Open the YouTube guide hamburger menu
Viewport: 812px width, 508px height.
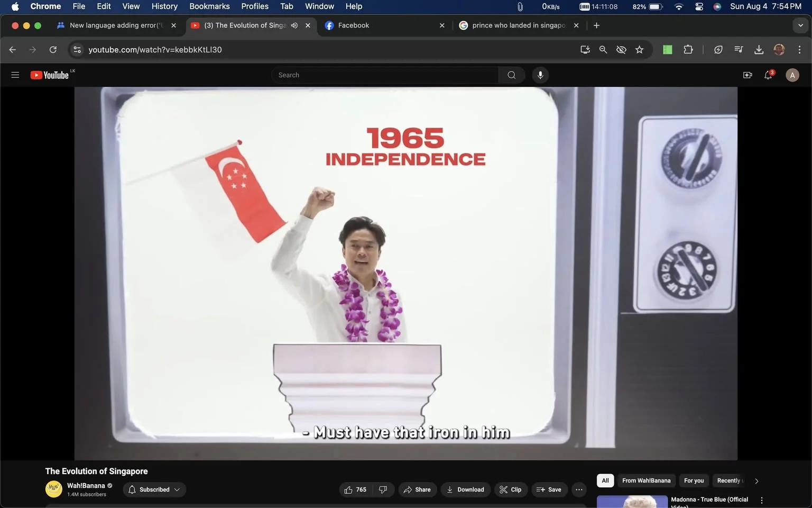(15, 75)
